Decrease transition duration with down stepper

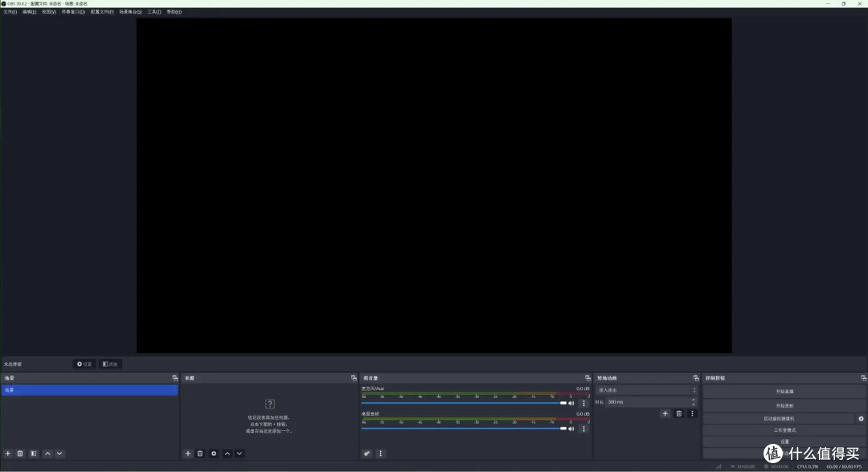[x=694, y=404]
